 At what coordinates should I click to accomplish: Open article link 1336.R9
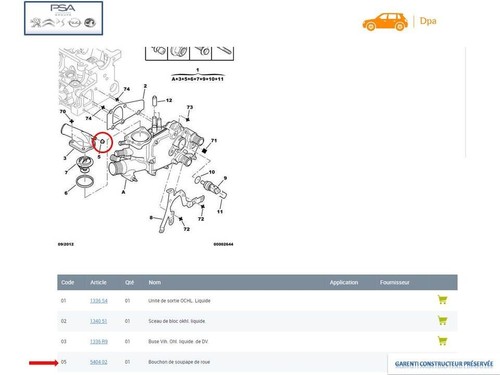tap(99, 342)
